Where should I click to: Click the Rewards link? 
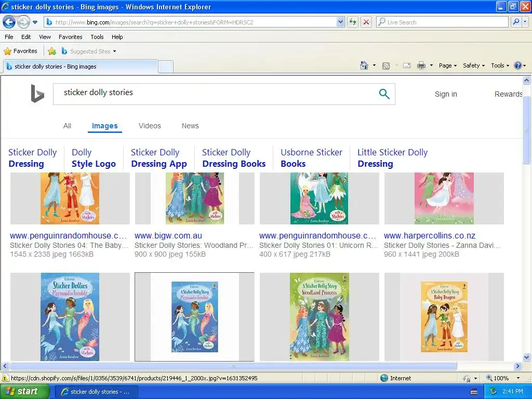click(x=508, y=95)
